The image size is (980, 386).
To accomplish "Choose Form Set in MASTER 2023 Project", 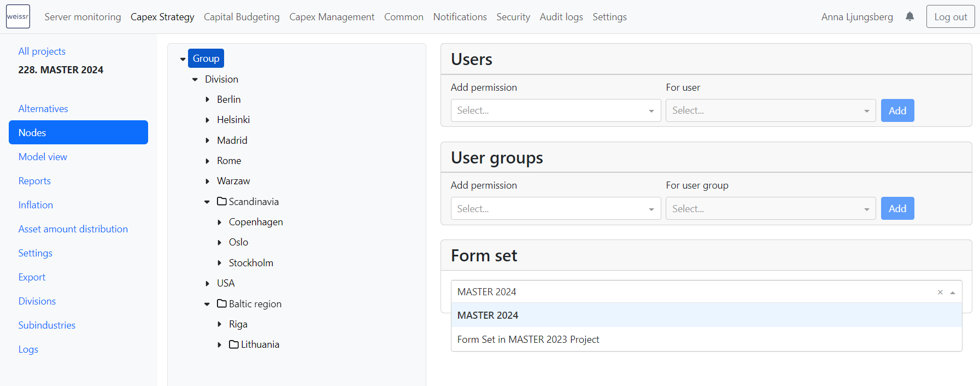I will [706, 340].
